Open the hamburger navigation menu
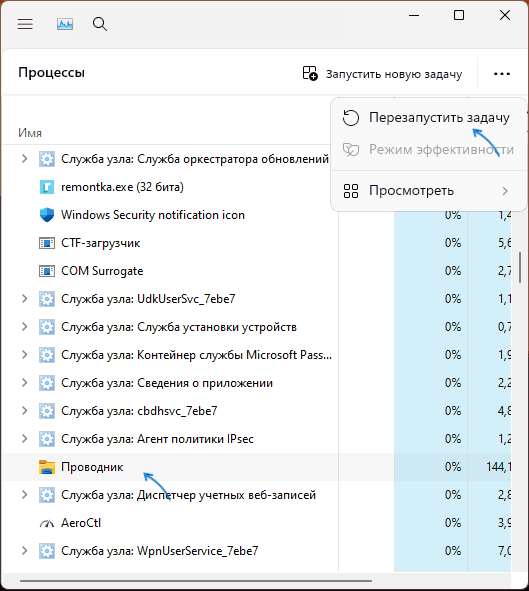Screen dimensions: 529x591 (x=25, y=24)
